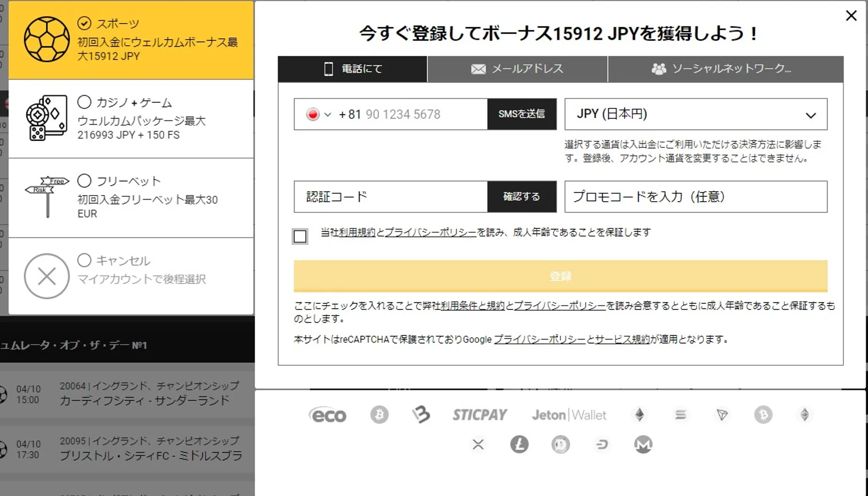Click the ecoPayz 'eco' payment logo
The height and width of the screenshot is (496, 868).
pyautogui.click(x=328, y=415)
